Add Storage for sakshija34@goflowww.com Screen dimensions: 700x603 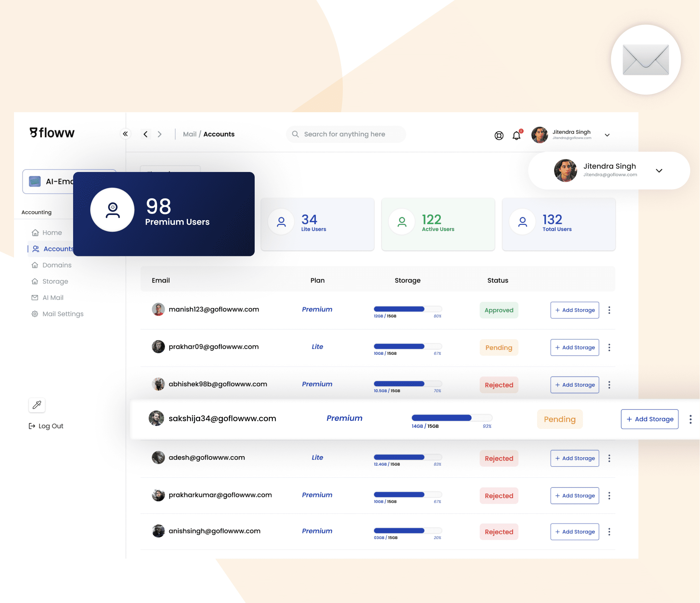pyautogui.click(x=650, y=419)
